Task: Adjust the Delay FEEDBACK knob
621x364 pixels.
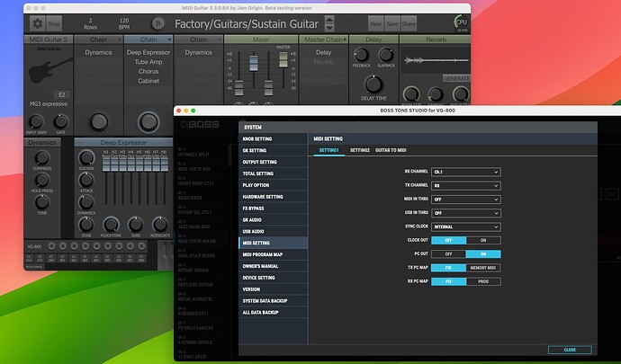Action: click(361, 55)
